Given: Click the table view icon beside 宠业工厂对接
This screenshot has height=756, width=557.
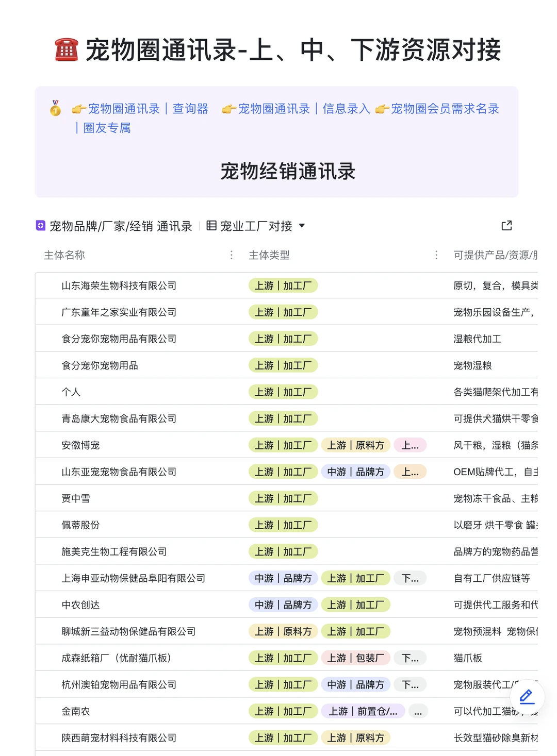Looking at the screenshot, I should [212, 226].
